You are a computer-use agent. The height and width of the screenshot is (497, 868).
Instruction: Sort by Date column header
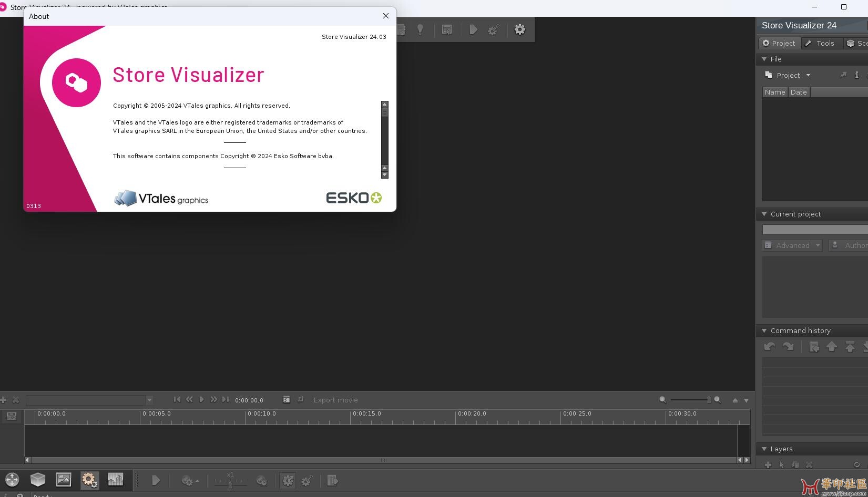coord(799,92)
